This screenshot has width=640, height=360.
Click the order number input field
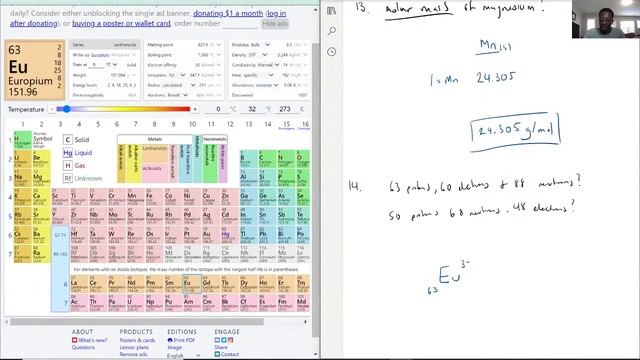(x=240, y=24)
